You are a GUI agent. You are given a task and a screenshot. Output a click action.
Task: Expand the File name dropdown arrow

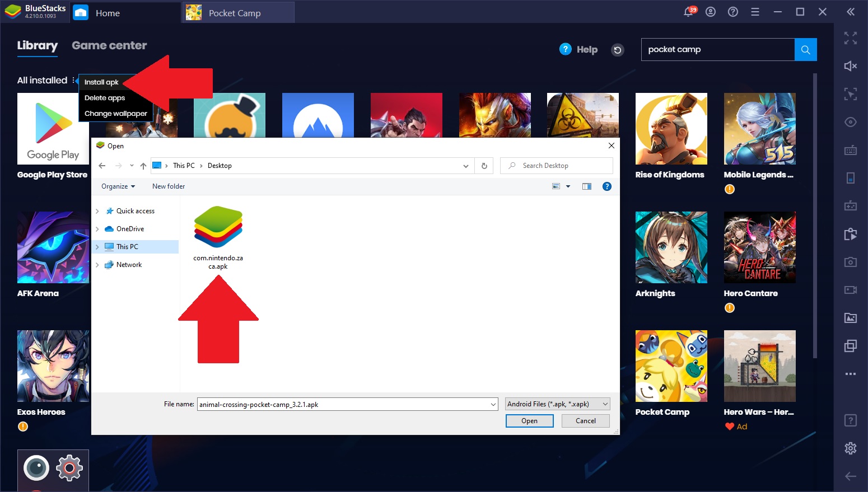[493, 404]
